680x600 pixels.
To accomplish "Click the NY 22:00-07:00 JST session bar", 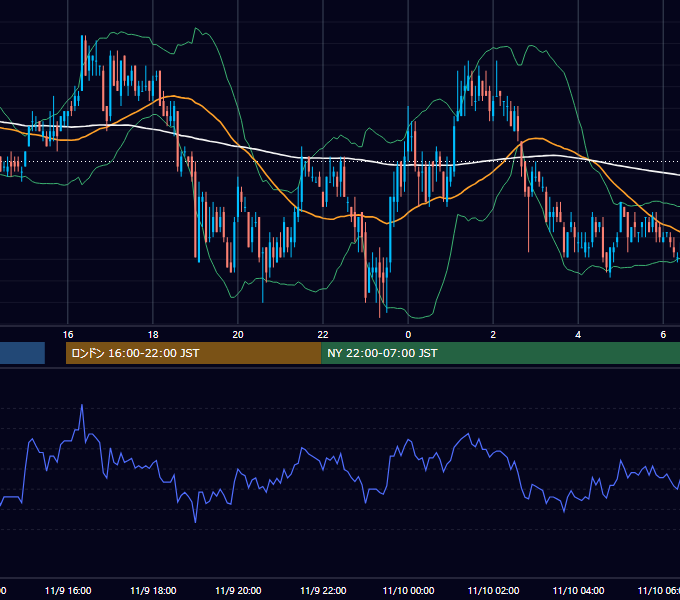I will coord(500,353).
